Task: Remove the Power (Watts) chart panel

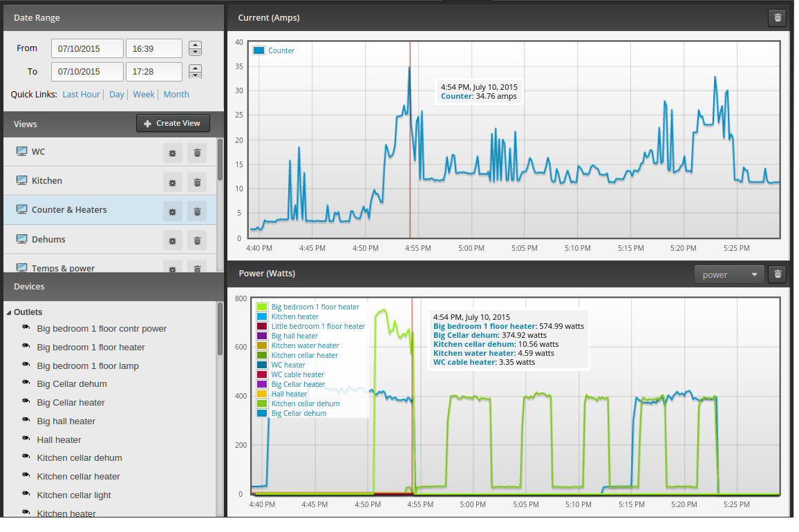Action: (x=778, y=274)
